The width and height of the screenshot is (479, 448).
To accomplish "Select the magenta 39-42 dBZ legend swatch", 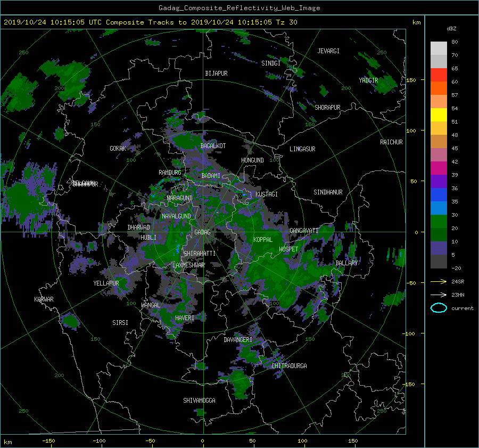I will [x=439, y=168].
